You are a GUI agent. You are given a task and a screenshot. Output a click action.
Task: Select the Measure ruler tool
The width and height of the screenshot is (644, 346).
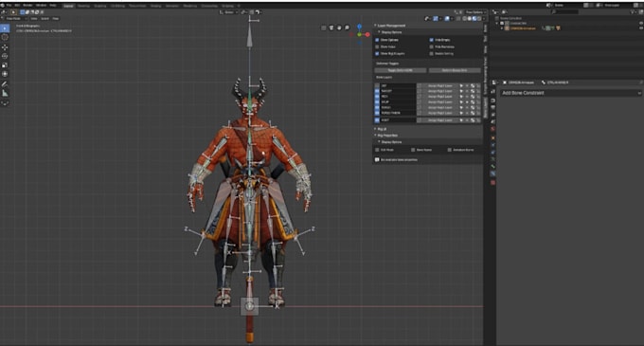point(5,93)
